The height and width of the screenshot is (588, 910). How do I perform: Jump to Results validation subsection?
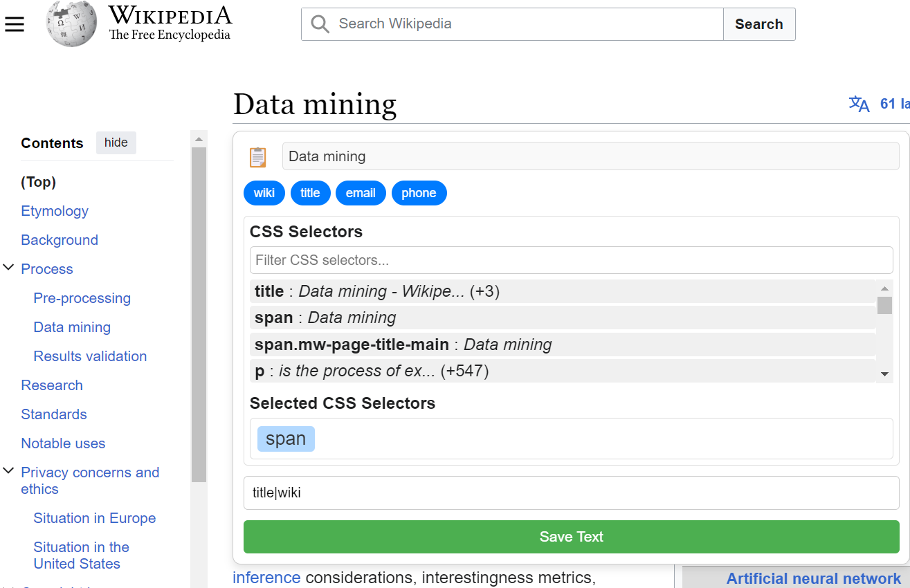[91, 356]
